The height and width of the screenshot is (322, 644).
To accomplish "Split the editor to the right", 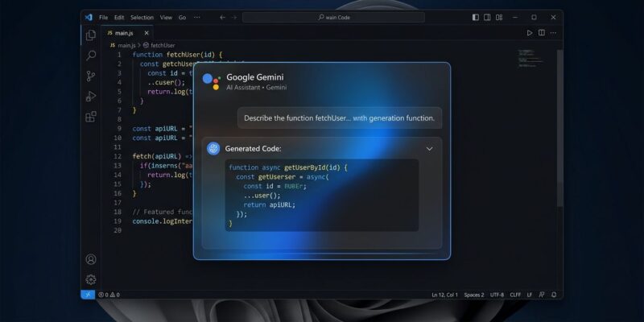I will tap(542, 33).
